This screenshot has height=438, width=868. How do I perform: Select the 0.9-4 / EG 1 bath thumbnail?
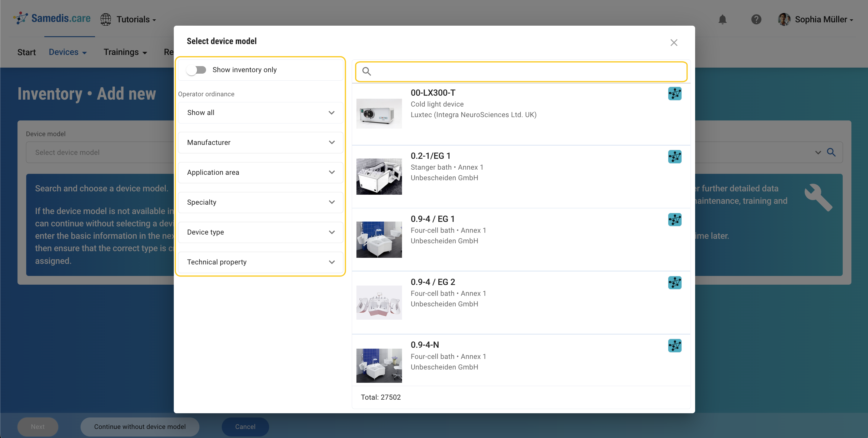click(379, 239)
